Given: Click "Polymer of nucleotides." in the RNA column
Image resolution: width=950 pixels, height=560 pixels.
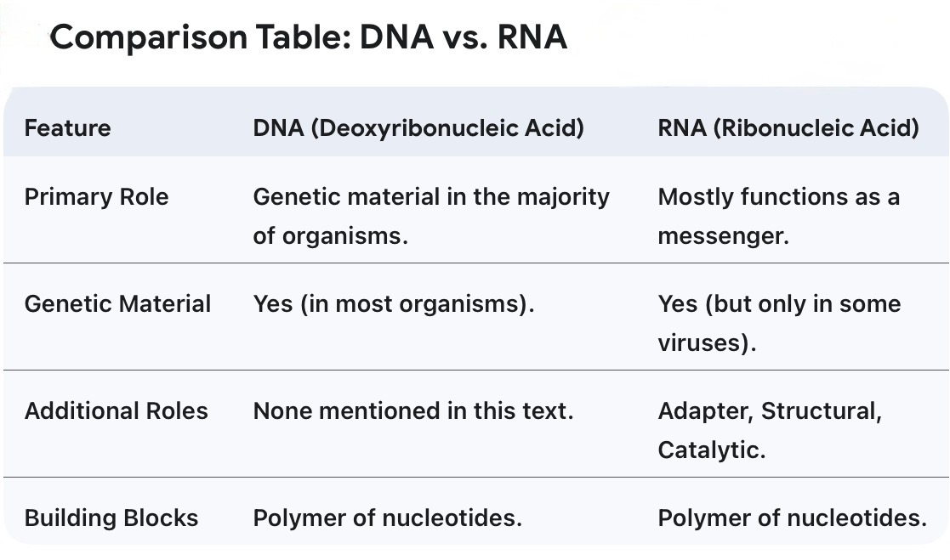Looking at the screenshot, I should (x=792, y=518).
